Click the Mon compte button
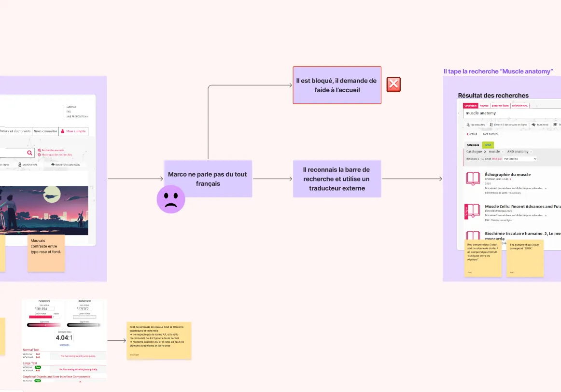Viewport: 561px width, 392px height. [73, 131]
